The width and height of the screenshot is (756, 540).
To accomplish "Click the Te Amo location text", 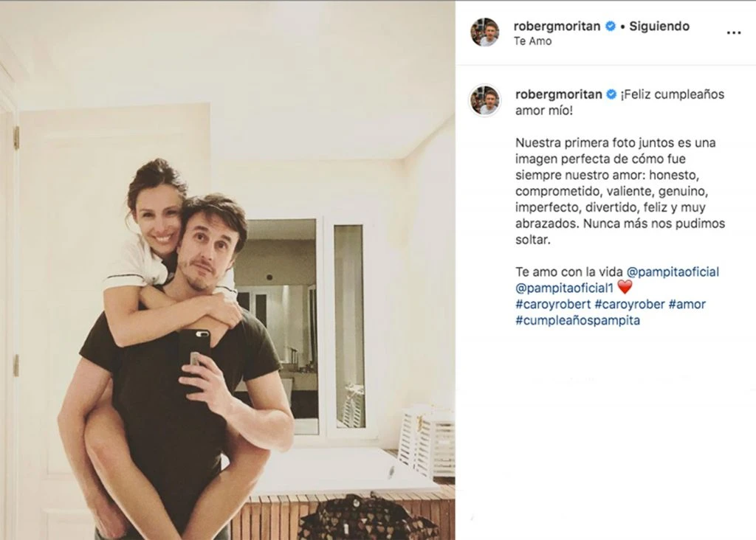I will [x=533, y=41].
